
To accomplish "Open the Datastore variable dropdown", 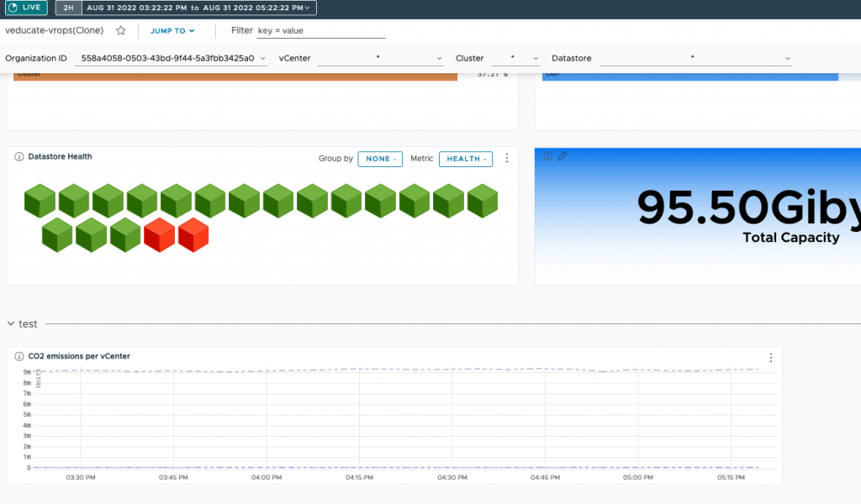I will (x=695, y=58).
